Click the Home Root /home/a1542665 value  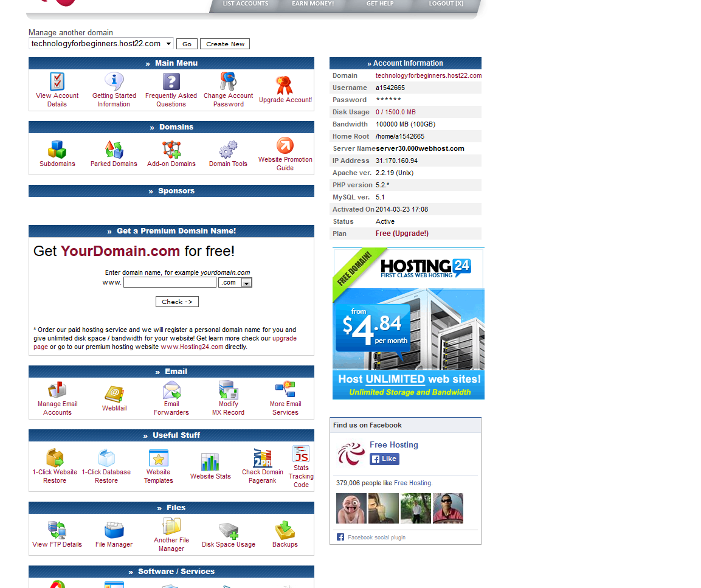pyautogui.click(x=400, y=136)
